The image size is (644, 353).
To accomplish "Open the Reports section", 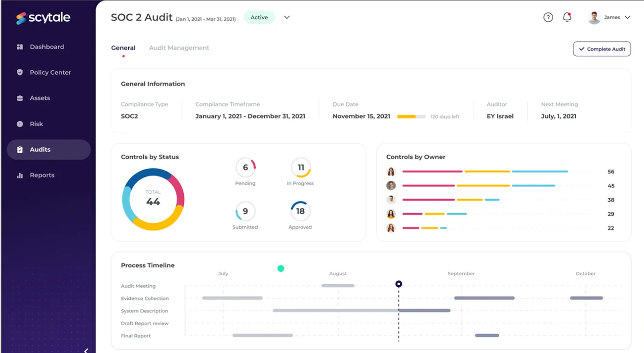I will click(49, 175).
